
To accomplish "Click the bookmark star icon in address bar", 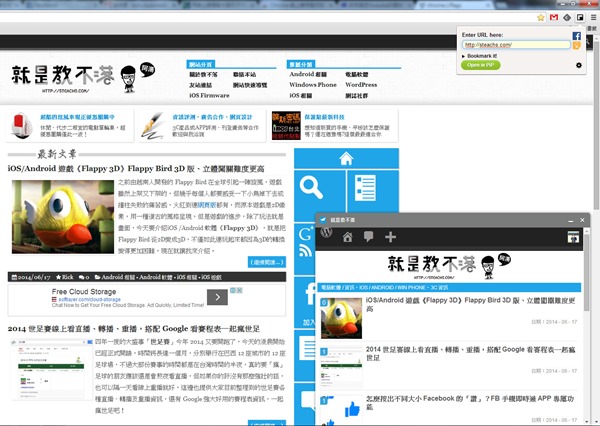I will click(540, 17).
